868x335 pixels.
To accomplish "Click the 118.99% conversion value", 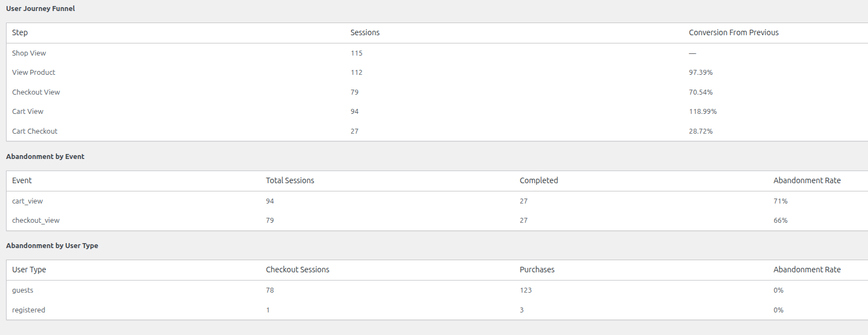I will click(703, 112).
